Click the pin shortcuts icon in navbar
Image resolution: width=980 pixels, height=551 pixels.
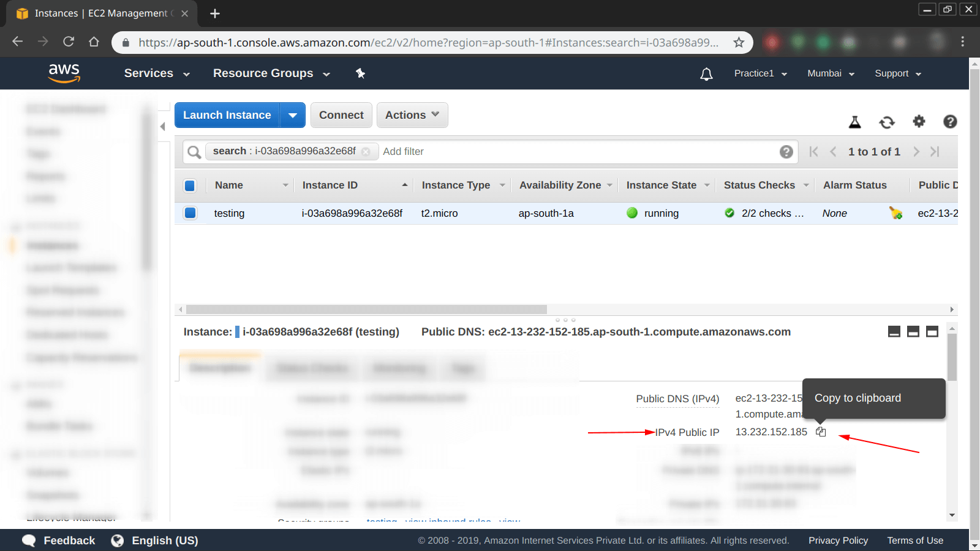click(x=360, y=73)
